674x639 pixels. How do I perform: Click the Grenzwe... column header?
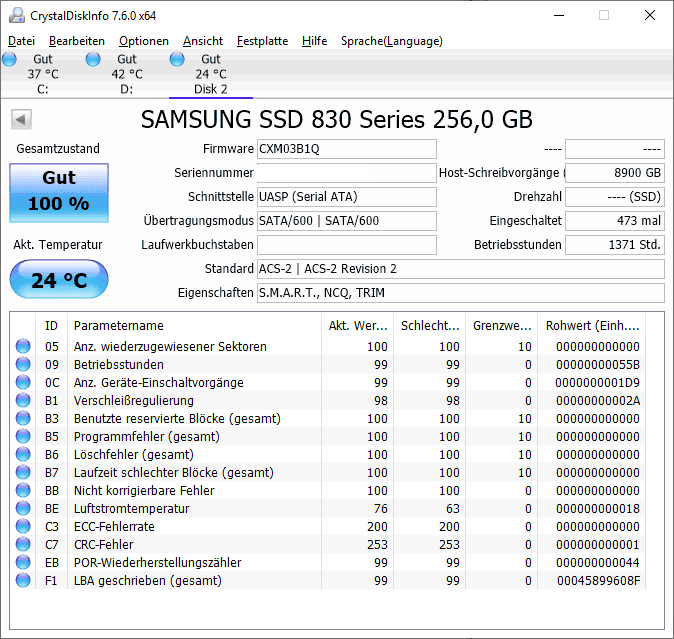pyautogui.click(x=502, y=326)
